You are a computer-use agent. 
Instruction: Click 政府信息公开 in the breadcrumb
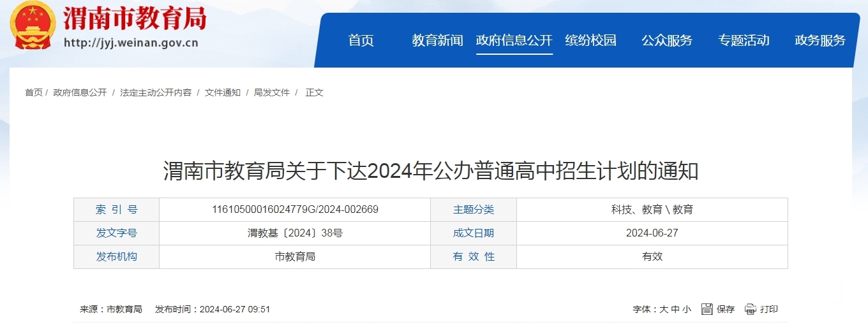coord(80,92)
